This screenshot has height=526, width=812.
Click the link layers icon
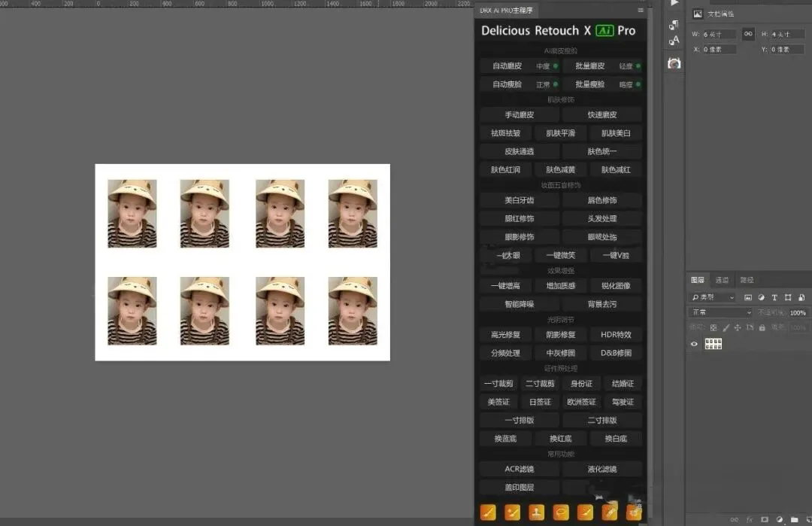(x=735, y=519)
